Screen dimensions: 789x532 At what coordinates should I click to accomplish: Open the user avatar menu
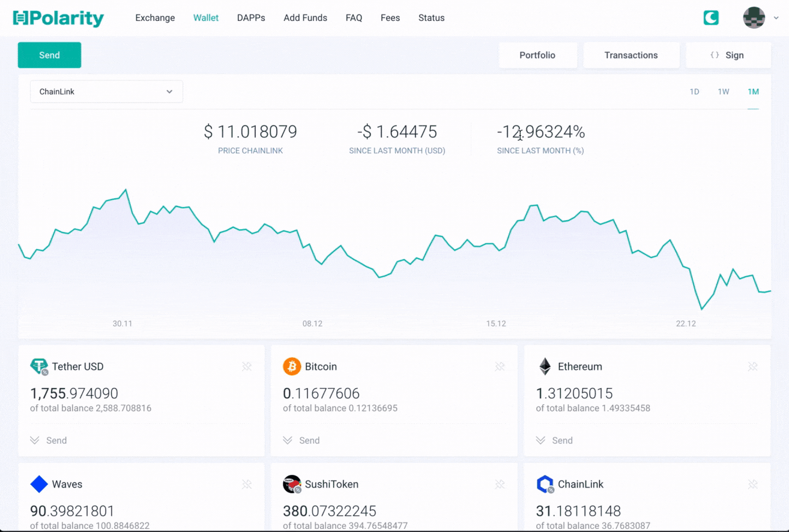pos(754,18)
